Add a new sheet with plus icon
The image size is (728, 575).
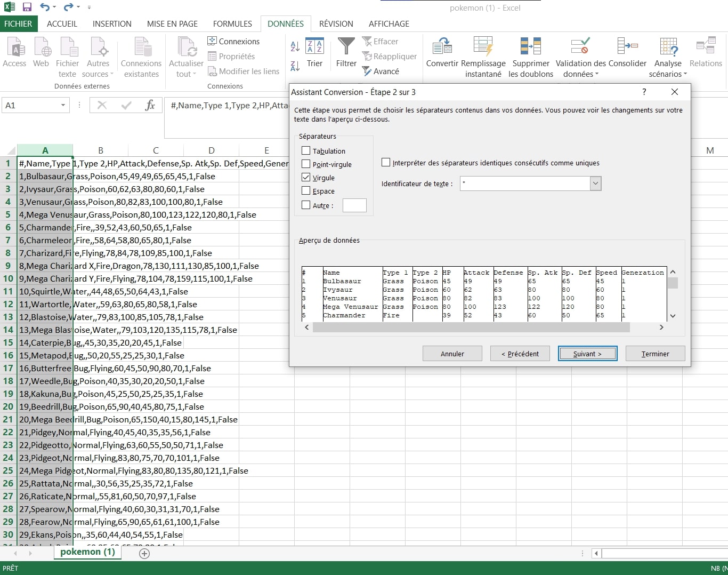(x=144, y=553)
